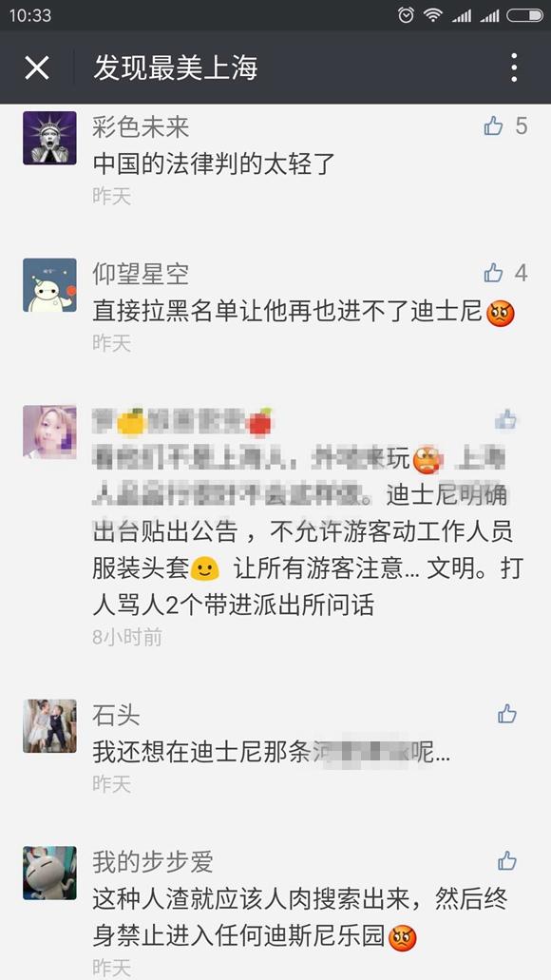Screen dimensions: 551x980
Task: Tap the username 仰望星空
Action: 141,274
